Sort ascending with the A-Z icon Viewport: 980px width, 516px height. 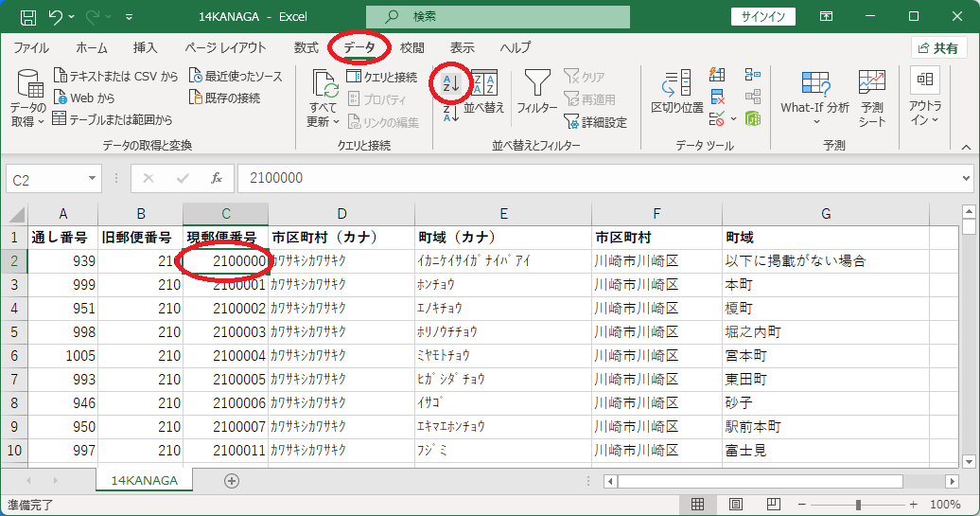click(x=450, y=84)
